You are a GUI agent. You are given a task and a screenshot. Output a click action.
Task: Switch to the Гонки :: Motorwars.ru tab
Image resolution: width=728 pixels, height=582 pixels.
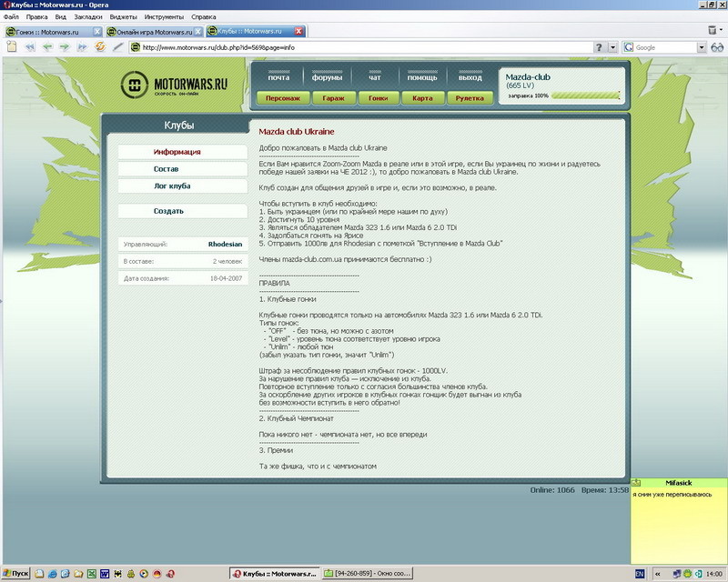[49, 32]
